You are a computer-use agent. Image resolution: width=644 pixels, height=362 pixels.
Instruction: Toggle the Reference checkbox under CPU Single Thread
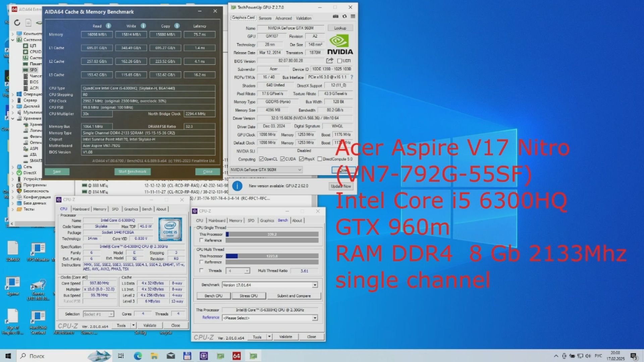tap(201, 240)
